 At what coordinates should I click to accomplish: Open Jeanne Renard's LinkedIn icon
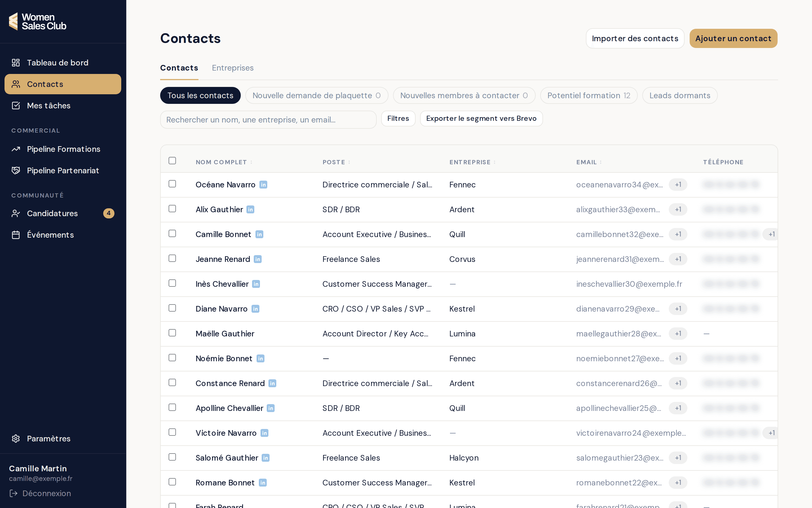[x=258, y=259]
